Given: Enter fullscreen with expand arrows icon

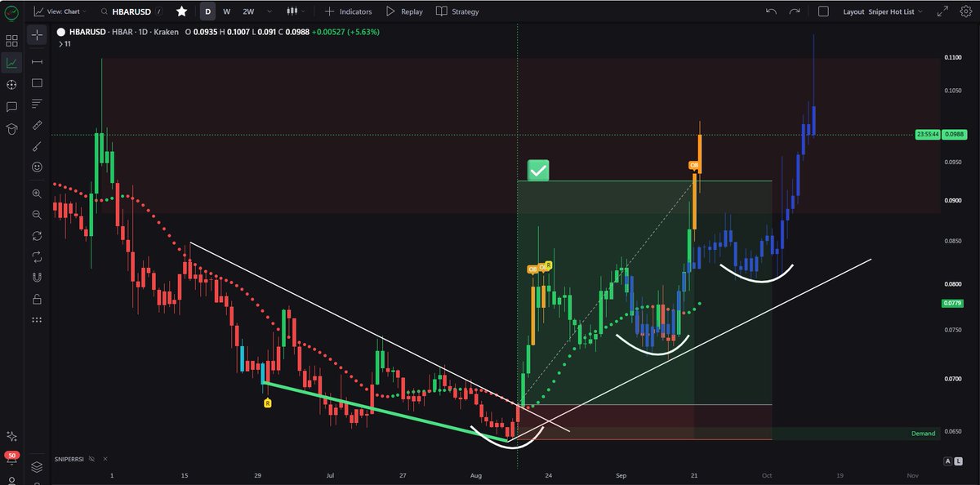Looking at the screenshot, I should (943, 11).
